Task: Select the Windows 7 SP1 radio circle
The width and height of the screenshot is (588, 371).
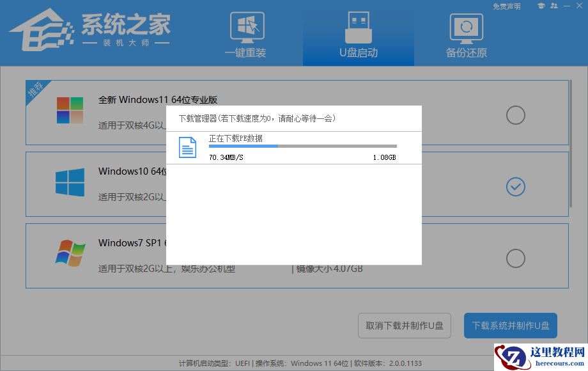Action: click(515, 258)
